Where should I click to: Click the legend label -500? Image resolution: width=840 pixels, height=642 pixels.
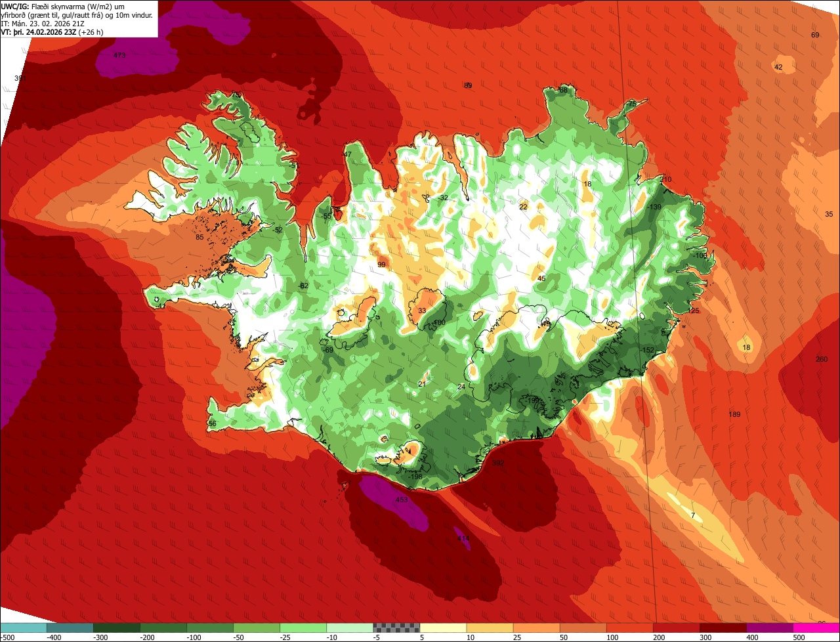click(7, 637)
